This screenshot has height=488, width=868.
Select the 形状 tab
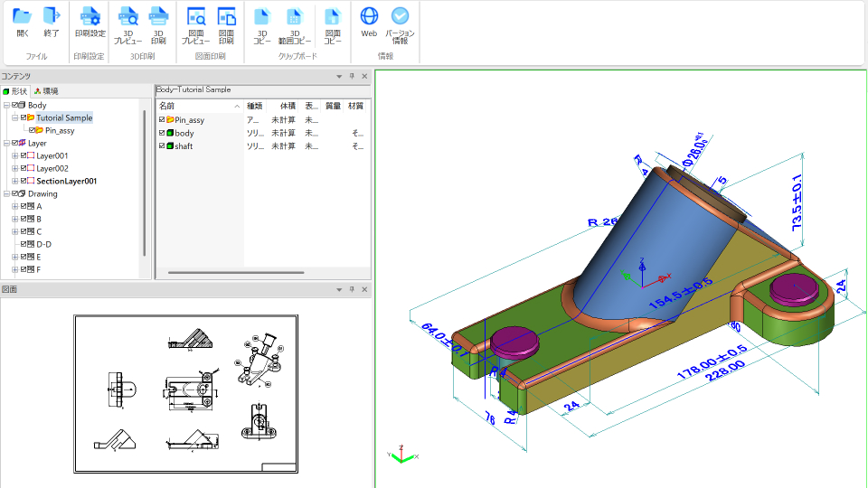[x=15, y=91]
